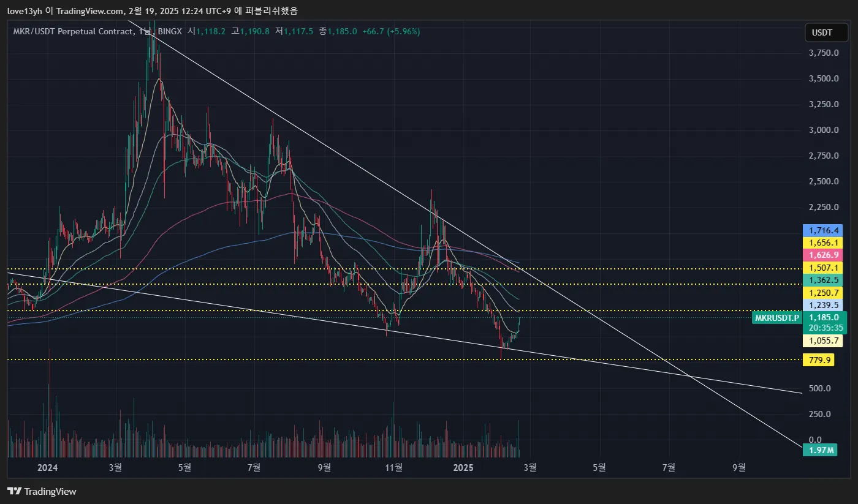The image size is (858, 504).
Task: Click the 3,750.0 price axis tick
Action: click(x=824, y=53)
